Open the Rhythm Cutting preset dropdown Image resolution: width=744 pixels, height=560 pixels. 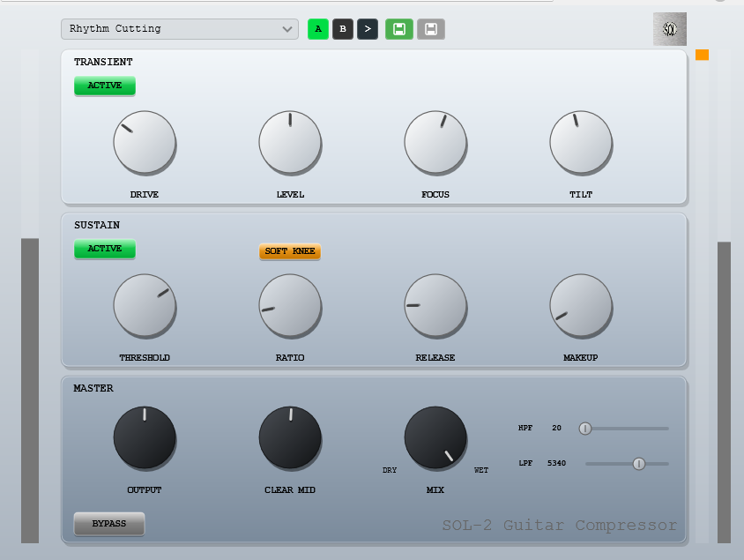[172, 29]
